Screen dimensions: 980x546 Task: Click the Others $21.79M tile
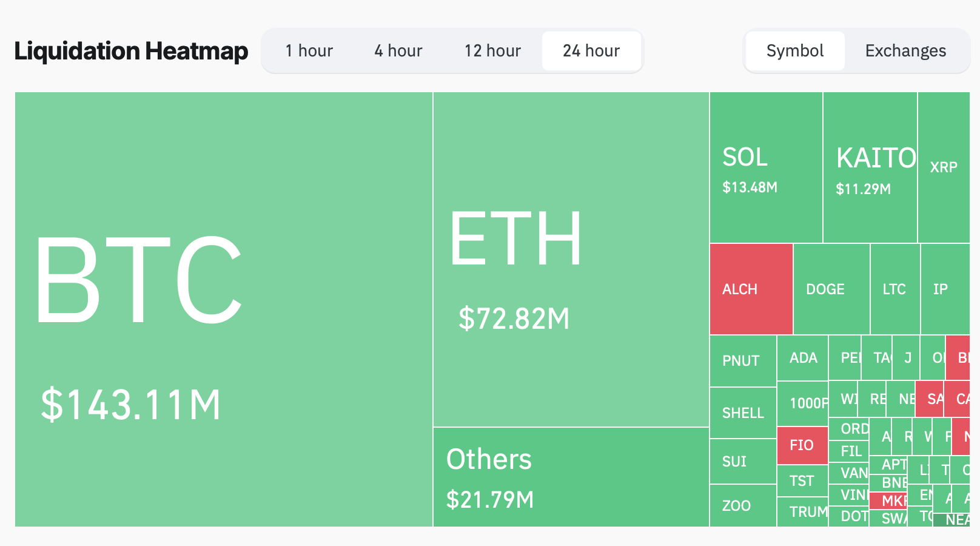point(571,477)
